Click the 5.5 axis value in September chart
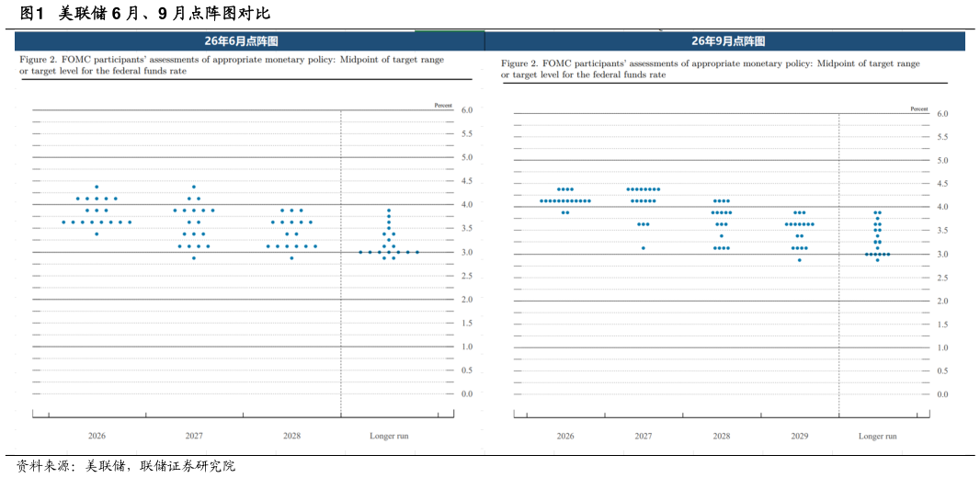The height and width of the screenshot is (478, 980). coord(942,137)
